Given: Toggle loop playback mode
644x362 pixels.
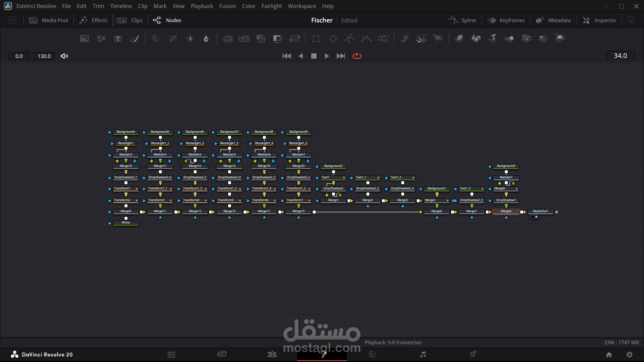Looking at the screenshot, I should pyautogui.click(x=357, y=56).
